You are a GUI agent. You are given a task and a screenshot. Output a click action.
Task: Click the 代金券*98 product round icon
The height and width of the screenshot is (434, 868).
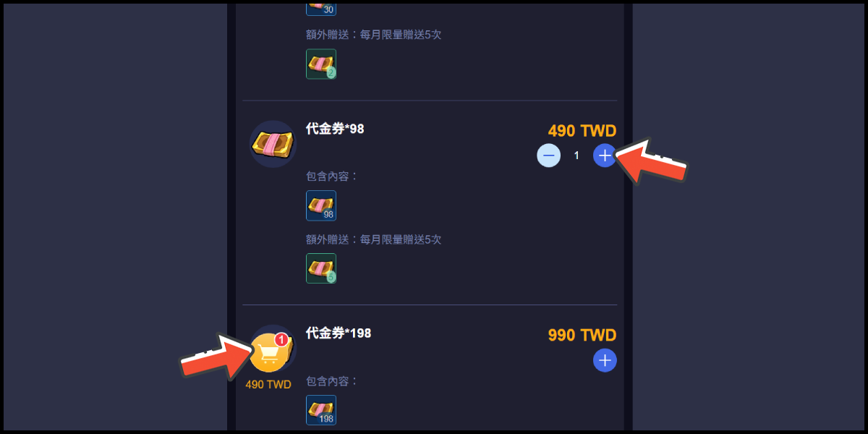pos(273,144)
